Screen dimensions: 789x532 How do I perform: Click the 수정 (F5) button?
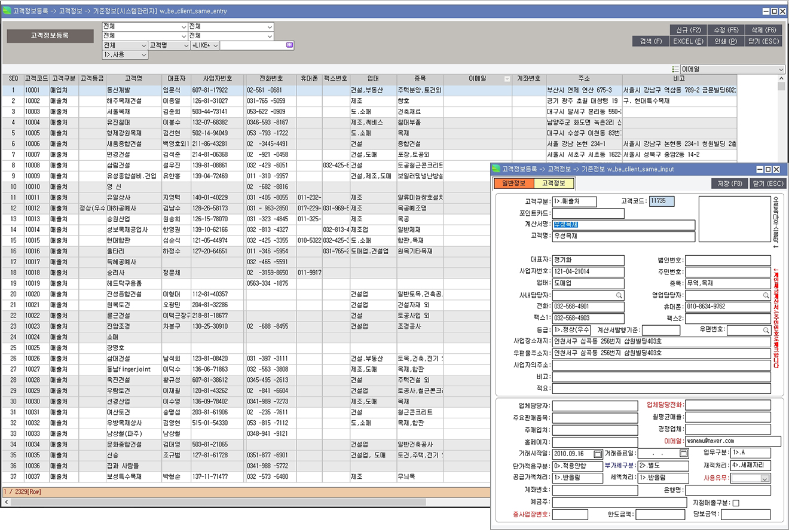(x=726, y=30)
